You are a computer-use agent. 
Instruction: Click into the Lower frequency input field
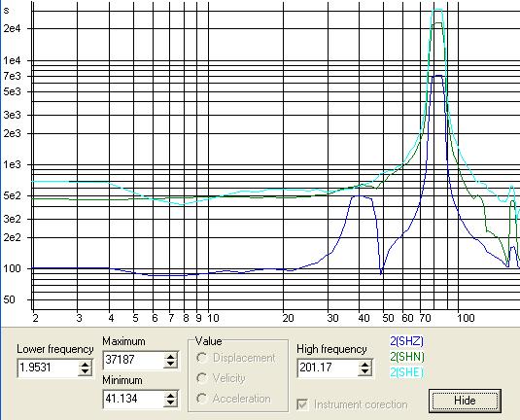click(x=48, y=367)
